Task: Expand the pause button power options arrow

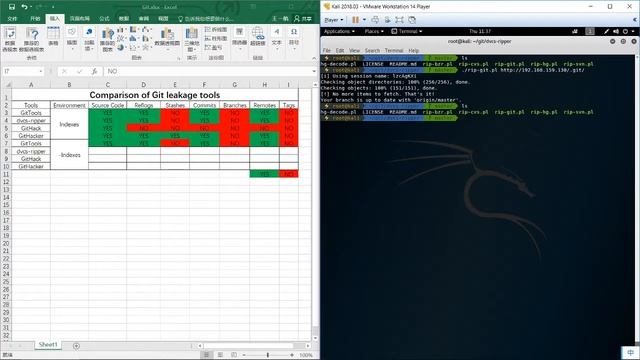Action: [364, 20]
